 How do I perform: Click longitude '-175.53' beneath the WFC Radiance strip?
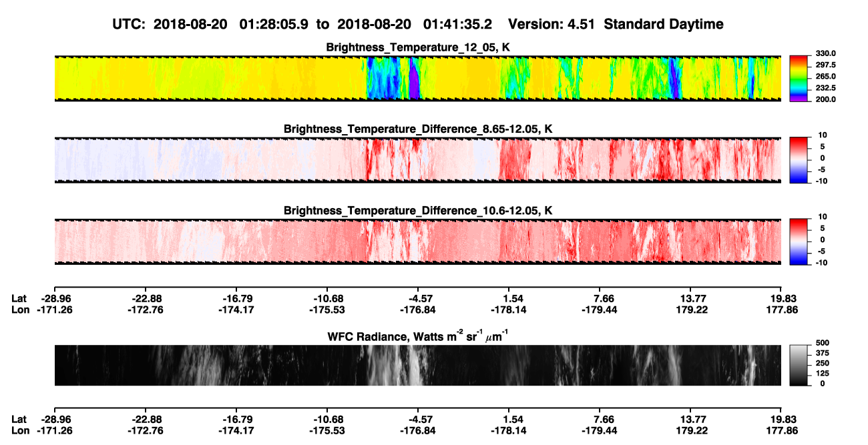tap(327, 431)
